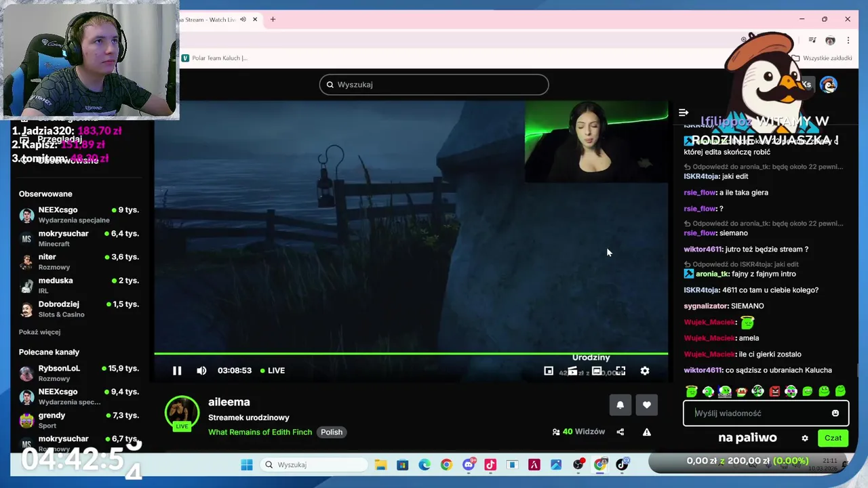Click Wujek_Maciek's 'amela' chat message
Image resolution: width=868 pixels, height=488 pixels.
click(x=749, y=338)
